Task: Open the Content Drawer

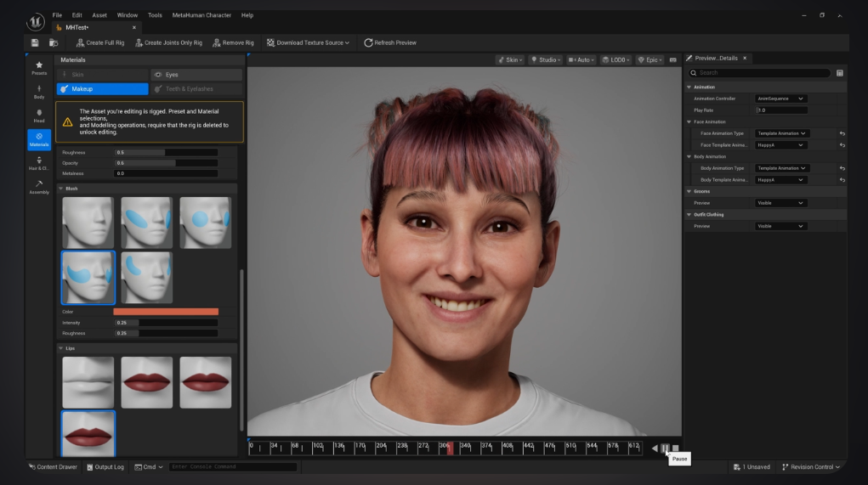Action: coord(53,467)
